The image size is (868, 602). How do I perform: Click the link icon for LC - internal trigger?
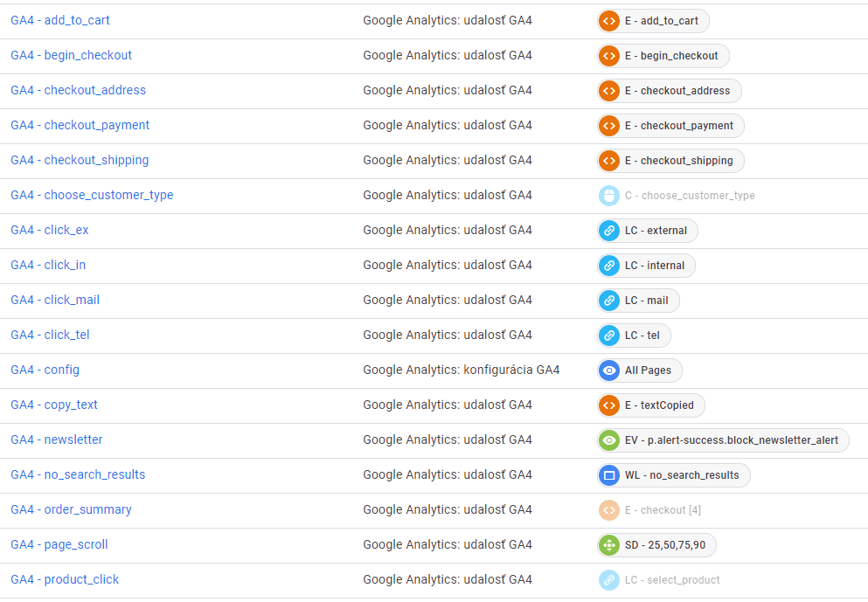609,266
